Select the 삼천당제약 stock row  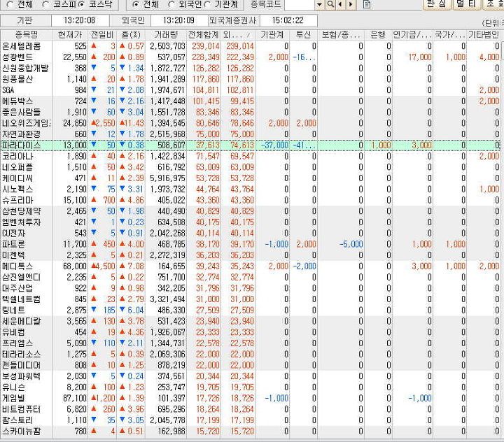tap(251, 211)
